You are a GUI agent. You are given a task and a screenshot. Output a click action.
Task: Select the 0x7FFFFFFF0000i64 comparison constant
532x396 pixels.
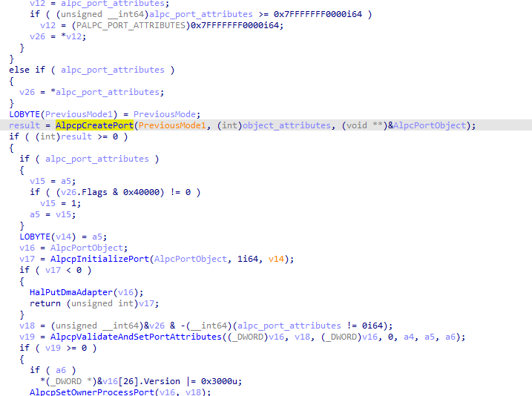(318, 14)
